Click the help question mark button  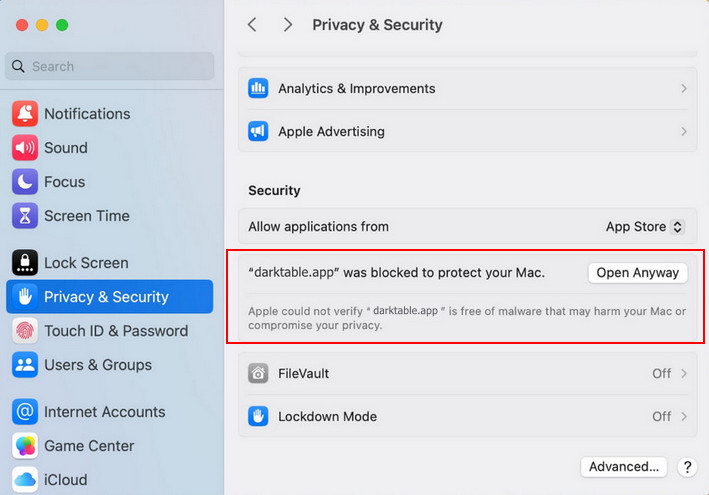687,467
